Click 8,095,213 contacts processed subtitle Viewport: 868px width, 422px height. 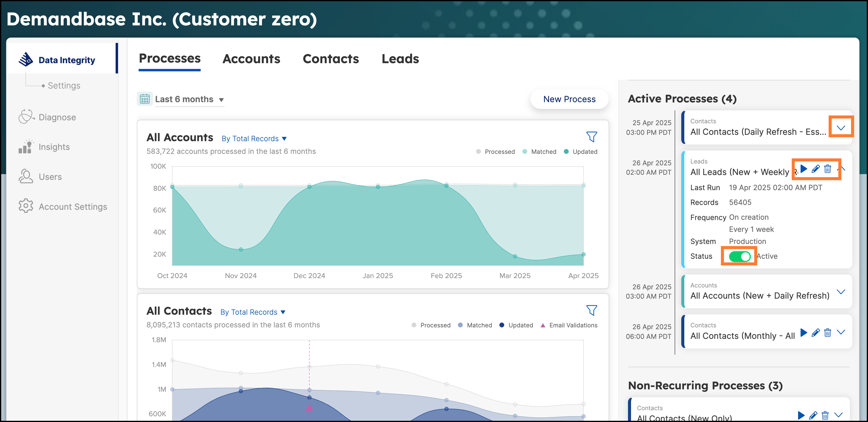click(233, 325)
